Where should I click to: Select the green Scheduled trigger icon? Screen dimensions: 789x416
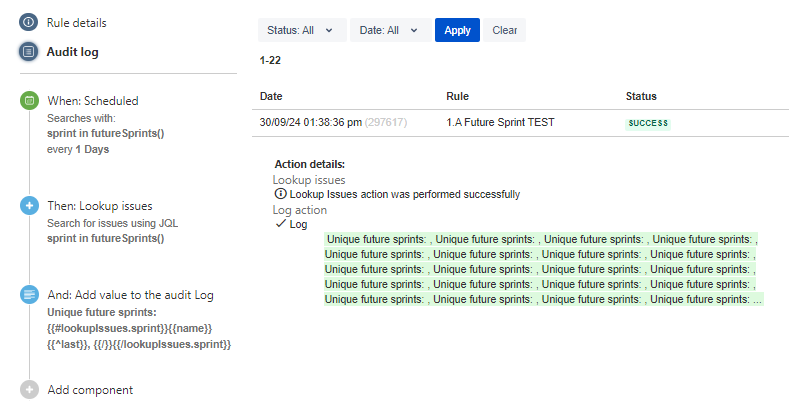click(29, 100)
